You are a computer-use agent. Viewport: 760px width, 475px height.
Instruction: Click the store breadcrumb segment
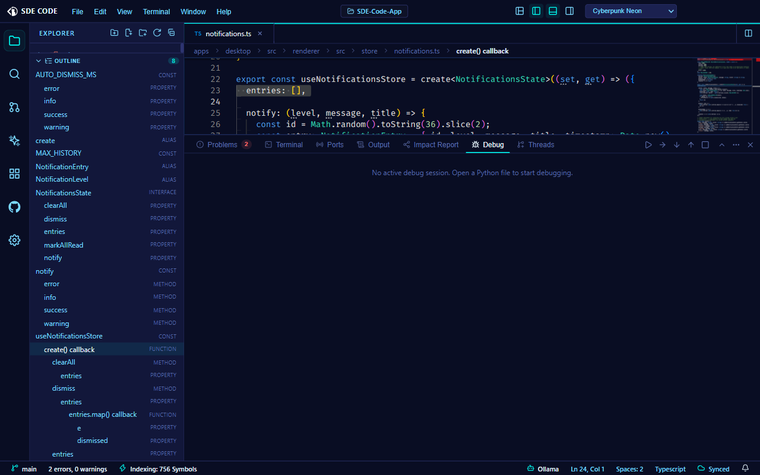point(369,51)
